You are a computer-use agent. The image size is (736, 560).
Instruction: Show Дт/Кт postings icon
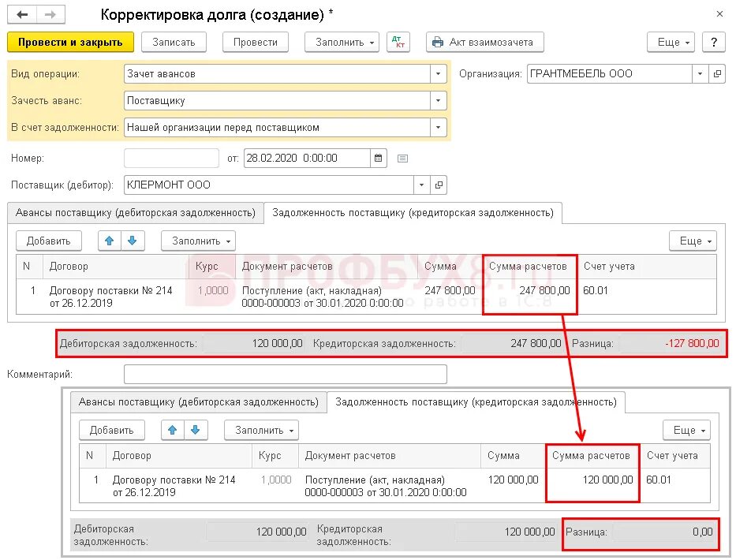(x=398, y=43)
